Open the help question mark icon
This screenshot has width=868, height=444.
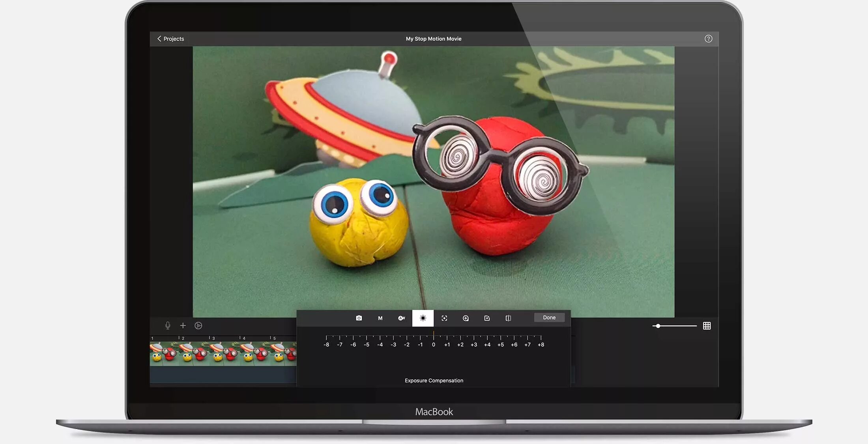(708, 39)
